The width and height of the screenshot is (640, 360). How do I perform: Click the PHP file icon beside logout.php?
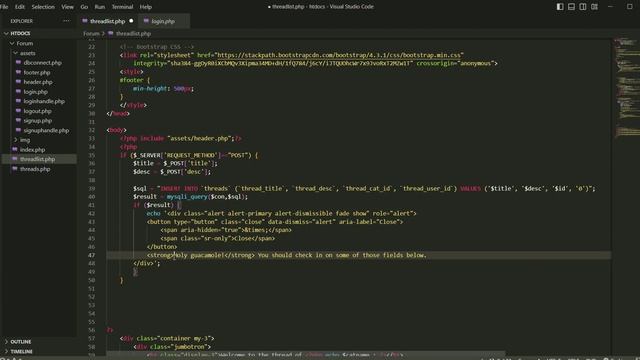click(x=18, y=111)
